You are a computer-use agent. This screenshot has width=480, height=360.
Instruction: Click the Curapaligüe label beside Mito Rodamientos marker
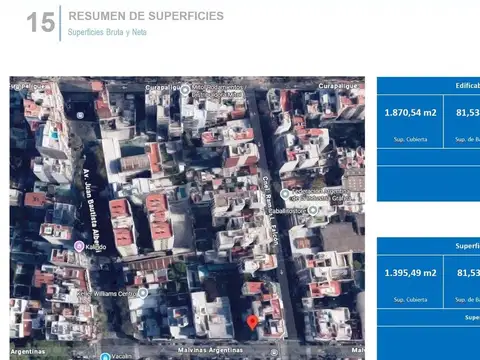163,87
